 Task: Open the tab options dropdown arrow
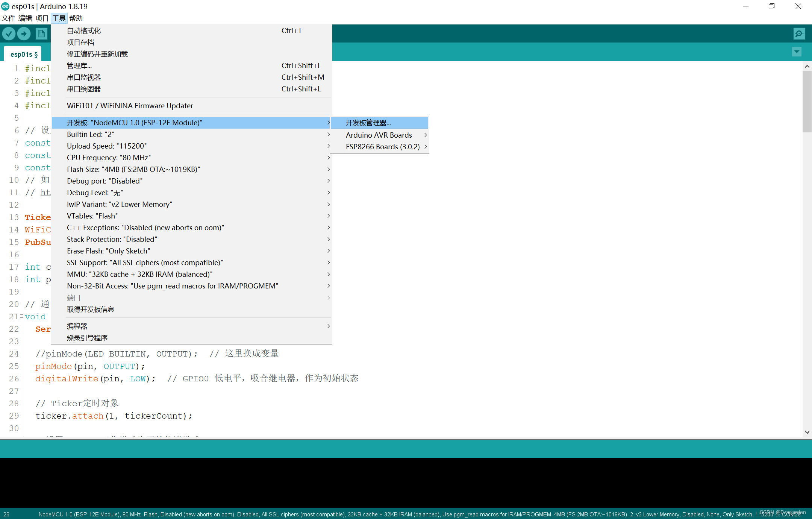797,52
